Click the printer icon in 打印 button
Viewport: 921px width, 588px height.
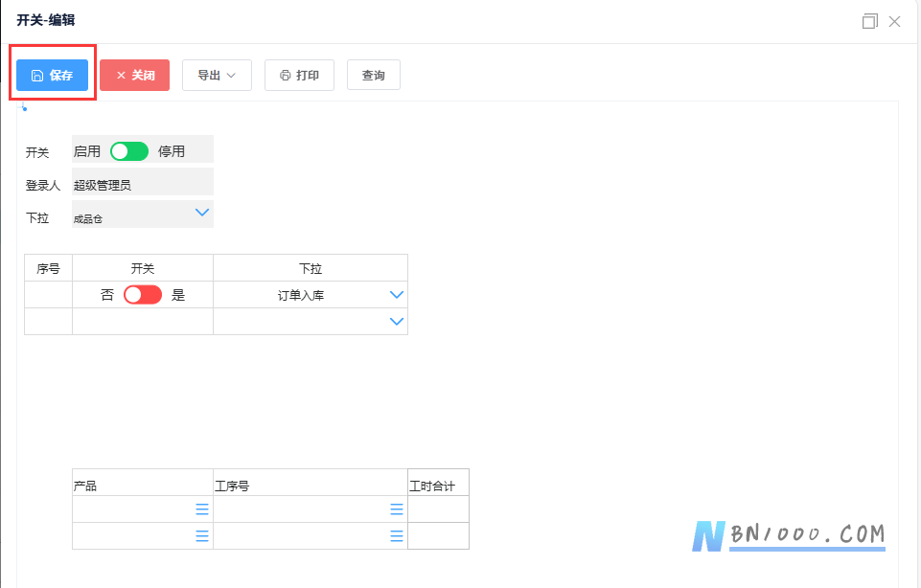coord(286,75)
